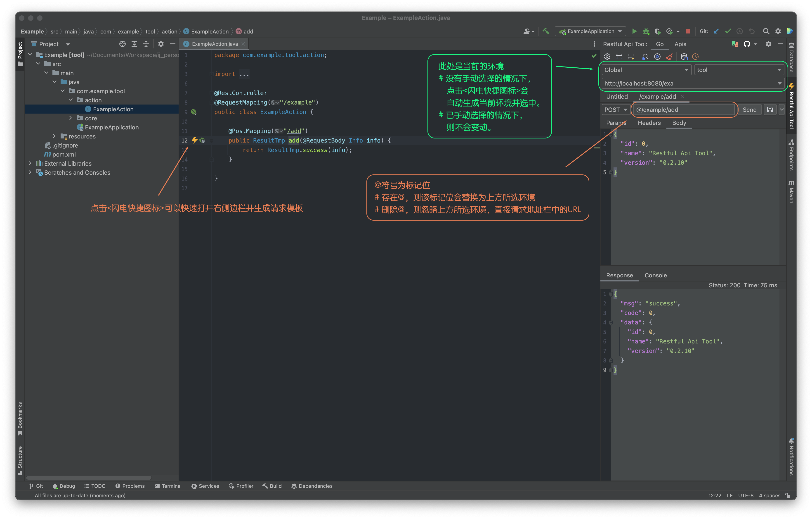
Task: Click the Send button
Action: (750, 110)
